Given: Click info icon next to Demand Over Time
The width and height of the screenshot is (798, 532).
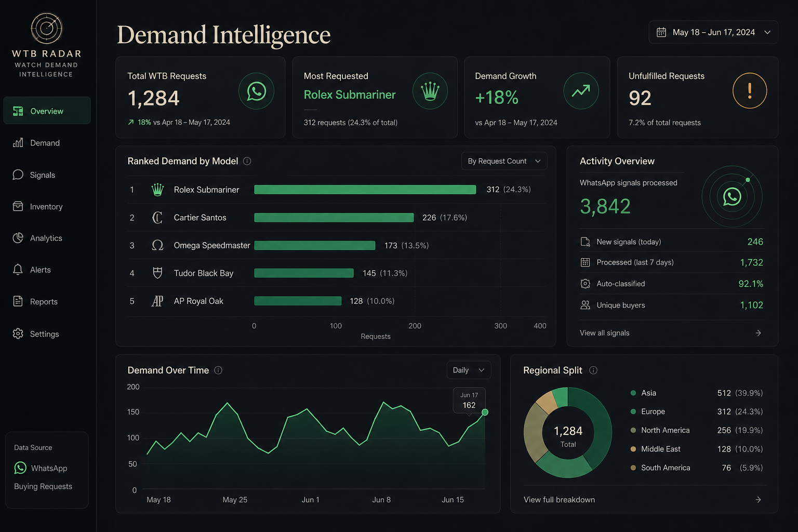Looking at the screenshot, I should pos(218,370).
